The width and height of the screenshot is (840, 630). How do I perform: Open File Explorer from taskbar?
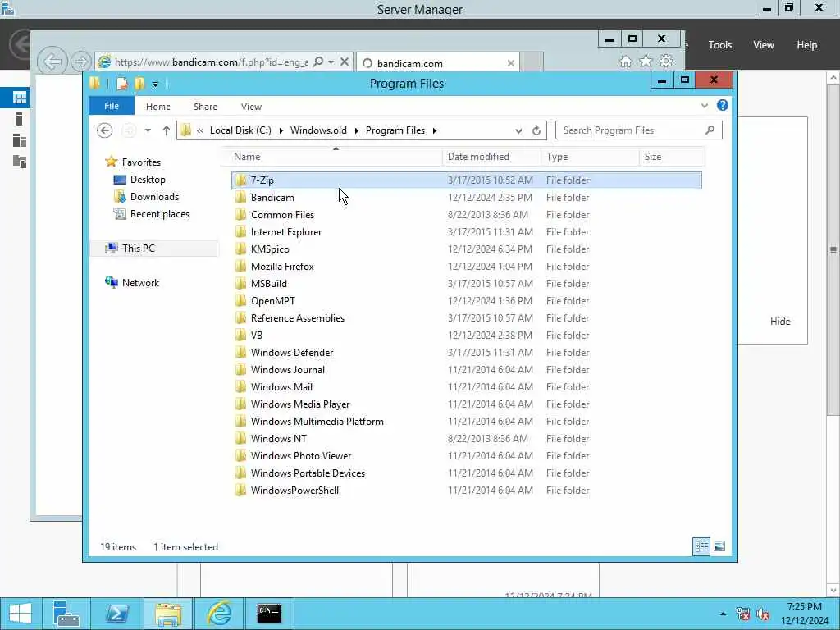[x=167, y=614]
